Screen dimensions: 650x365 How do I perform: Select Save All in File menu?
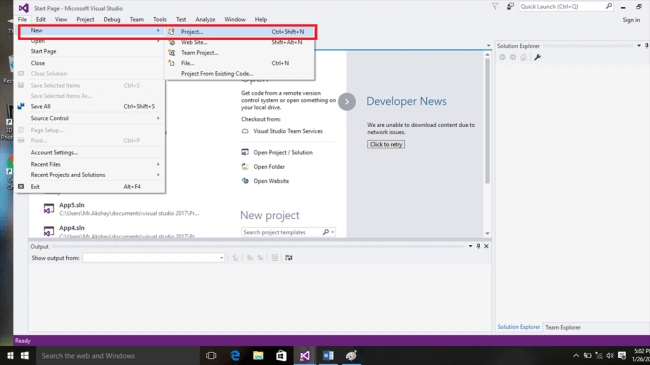click(91, 106)
